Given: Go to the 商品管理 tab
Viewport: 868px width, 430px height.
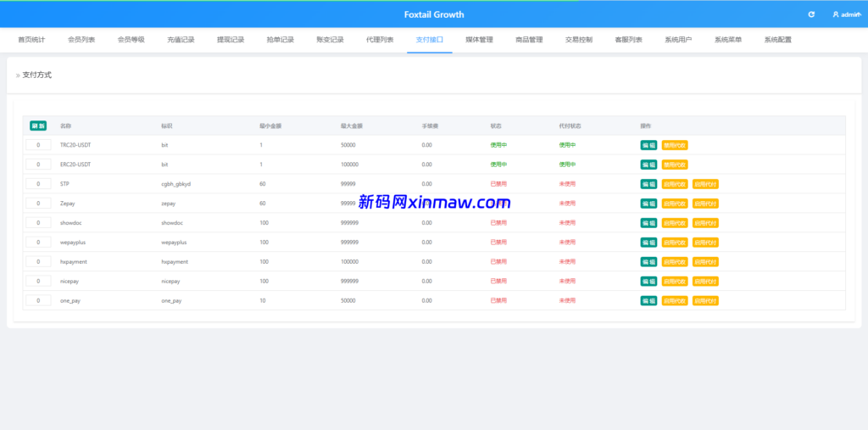Looking at the screenshot, I should coord(529,40).
